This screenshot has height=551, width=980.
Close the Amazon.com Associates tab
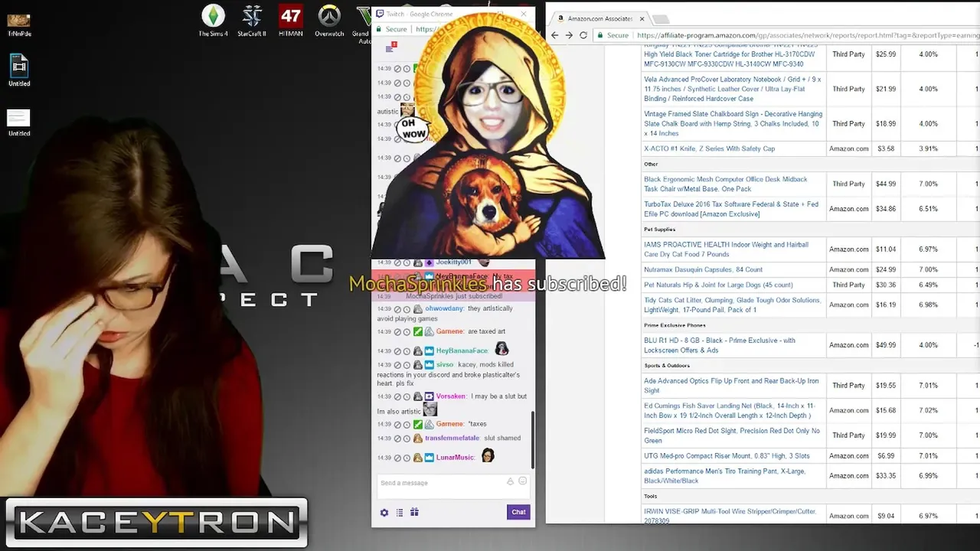pyautogui.click(x=642, y=18)
